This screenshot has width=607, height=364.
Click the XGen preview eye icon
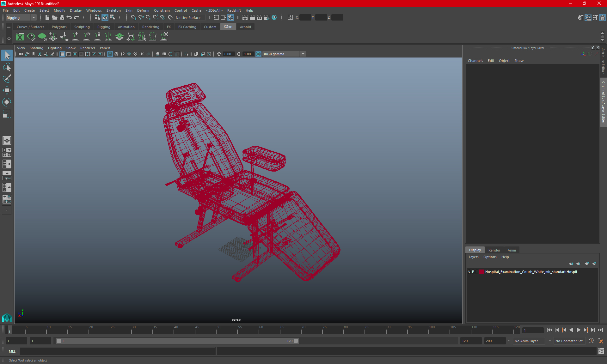31,37
